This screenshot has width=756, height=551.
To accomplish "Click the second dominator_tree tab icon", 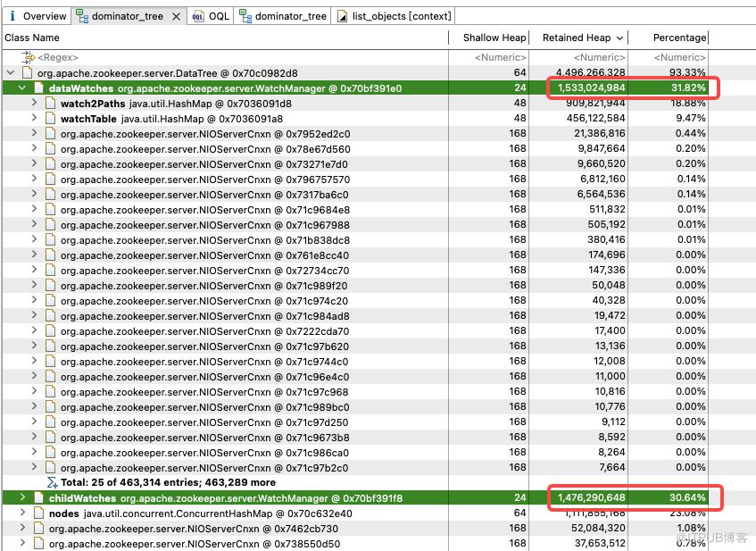I will [x=245, y=17].
